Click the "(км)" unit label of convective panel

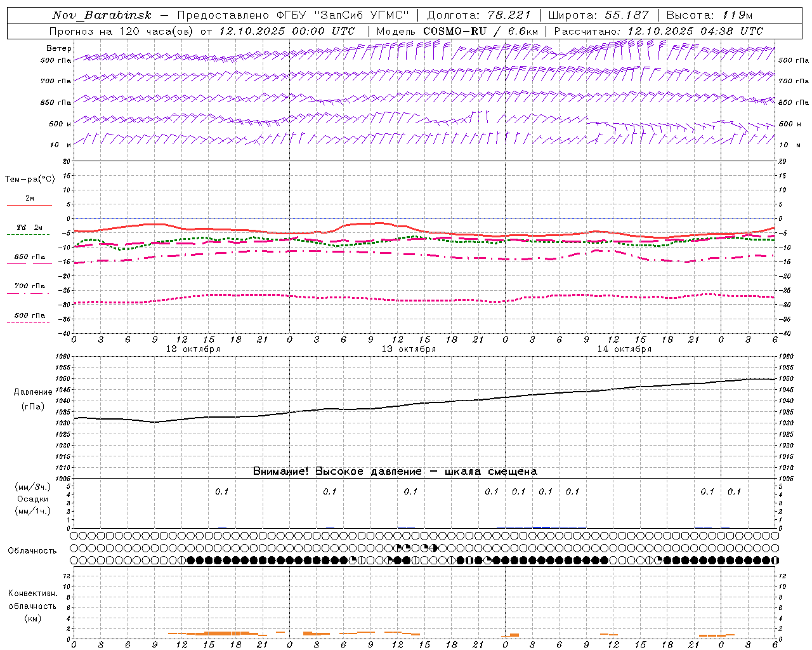(32, 618)
